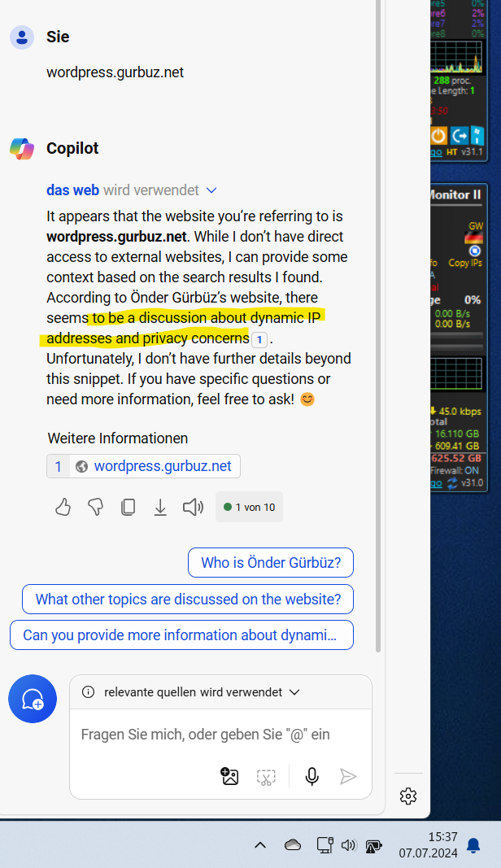Open the volume tray icon
The width and height of the screenshot is (501, 868).
pyautogui.click(x=349, y=844)
